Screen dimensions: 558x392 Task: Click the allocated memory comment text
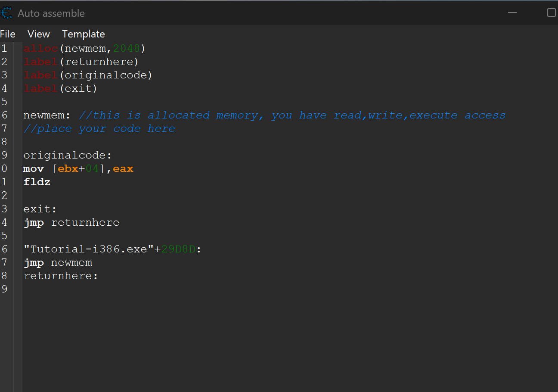292,115
